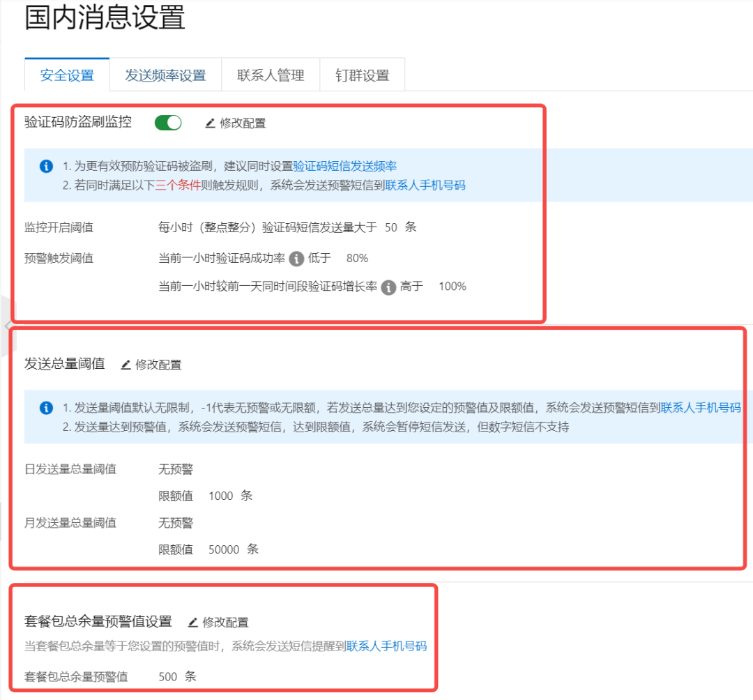
Task: Click the 监控开启阈值 label
Action: point(59,227)
